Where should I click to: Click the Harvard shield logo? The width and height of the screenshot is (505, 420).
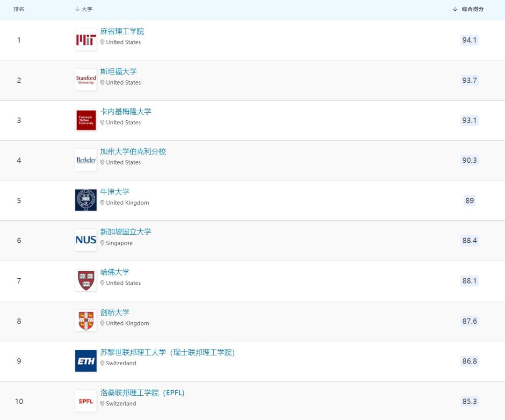tap(86, 281)
